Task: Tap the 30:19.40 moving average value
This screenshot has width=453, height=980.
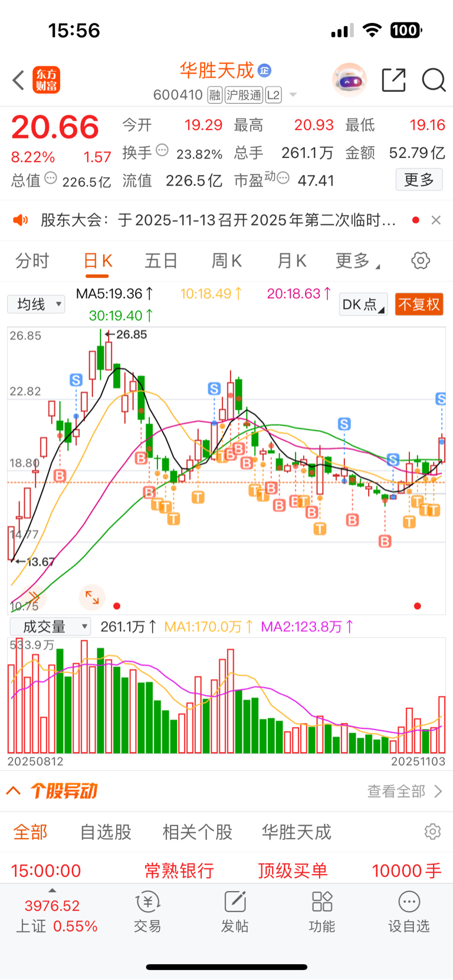Action: tap(121, 316)
